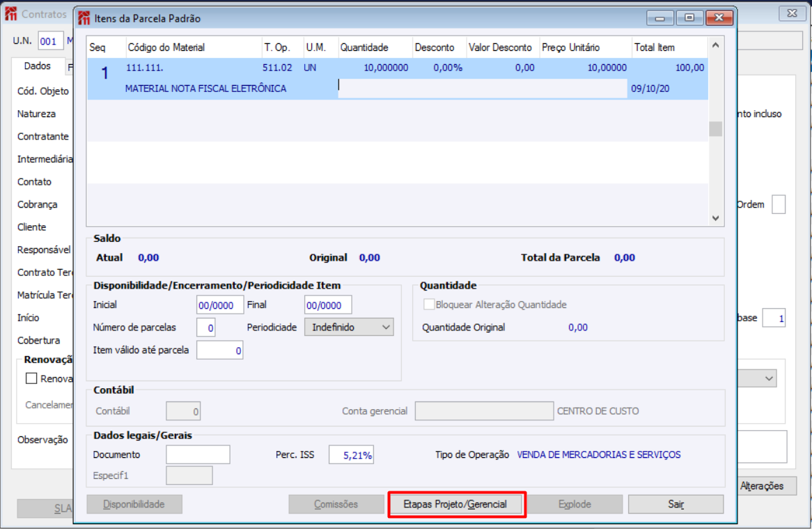The height and width of the screenshot is (529, 812).
Task: Click the Documento input field
Action: click(x=198, y=454)
